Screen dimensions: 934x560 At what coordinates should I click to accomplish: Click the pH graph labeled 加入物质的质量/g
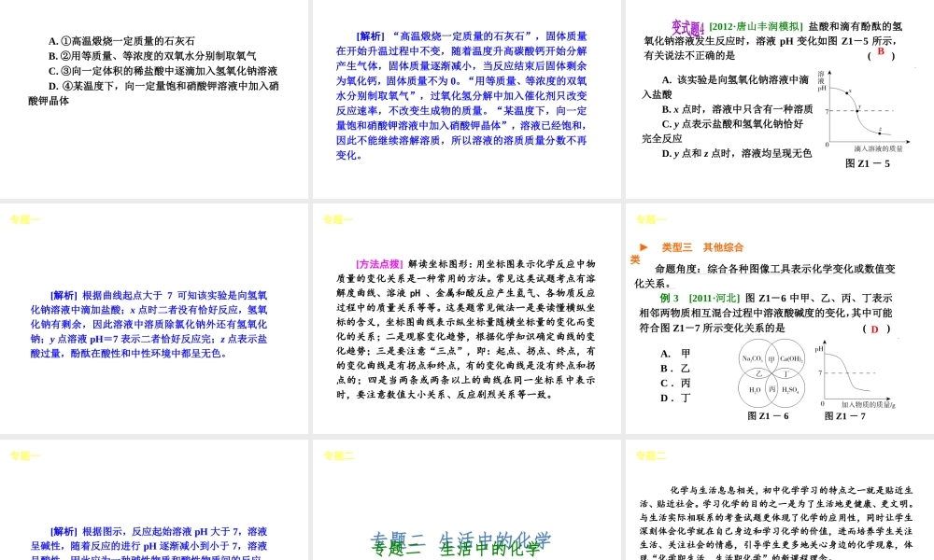tap(856, 375)
